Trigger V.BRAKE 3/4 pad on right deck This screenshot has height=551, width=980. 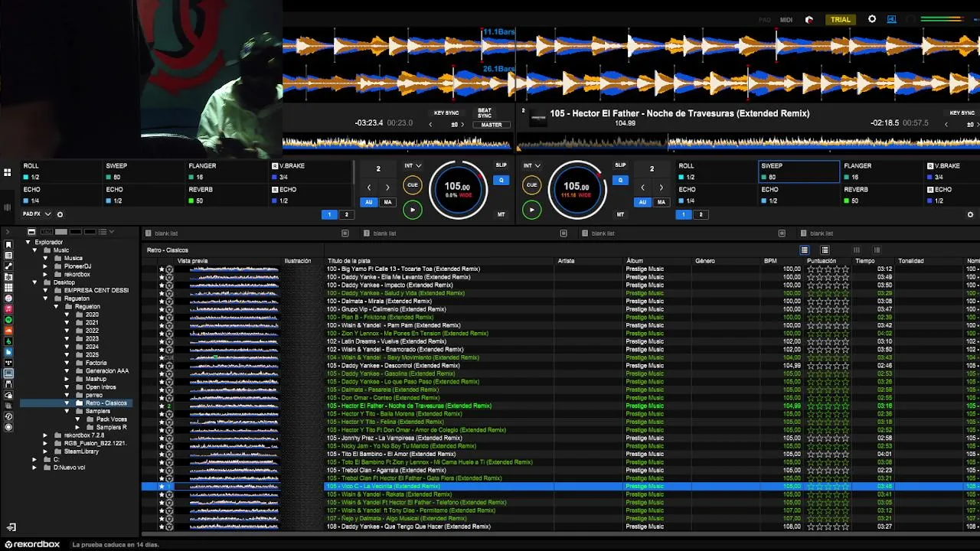953,171
